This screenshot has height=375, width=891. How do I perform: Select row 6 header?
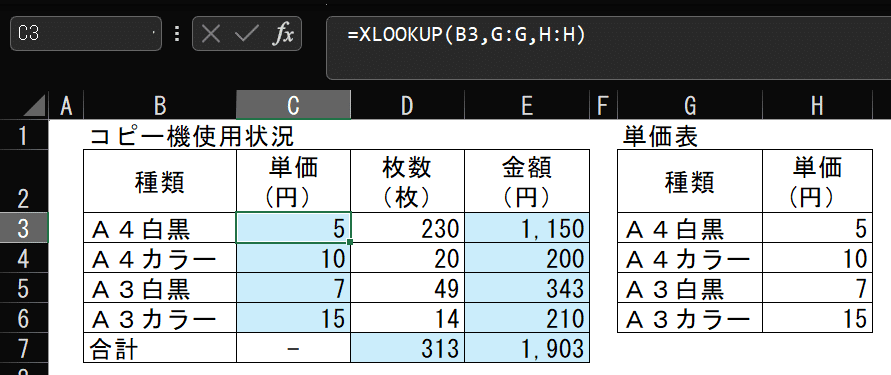click(24, 318)
